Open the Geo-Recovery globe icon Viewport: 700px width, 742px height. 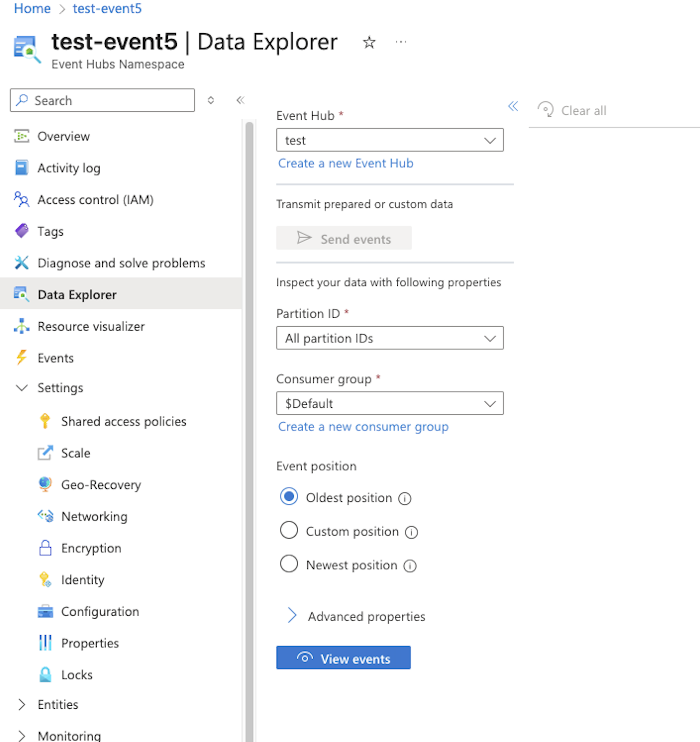(x=45, y=484)
